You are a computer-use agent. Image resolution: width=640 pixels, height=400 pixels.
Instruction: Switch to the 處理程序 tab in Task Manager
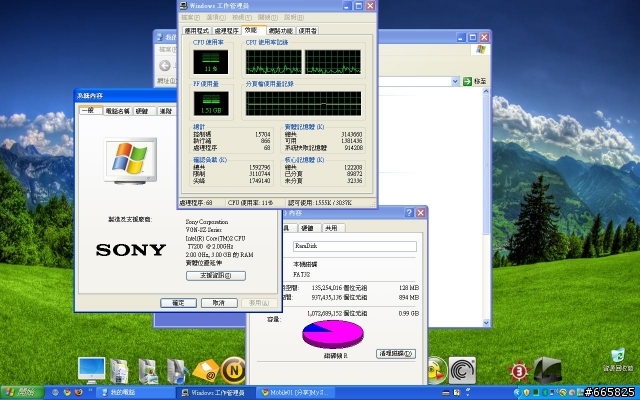point(227,31)
